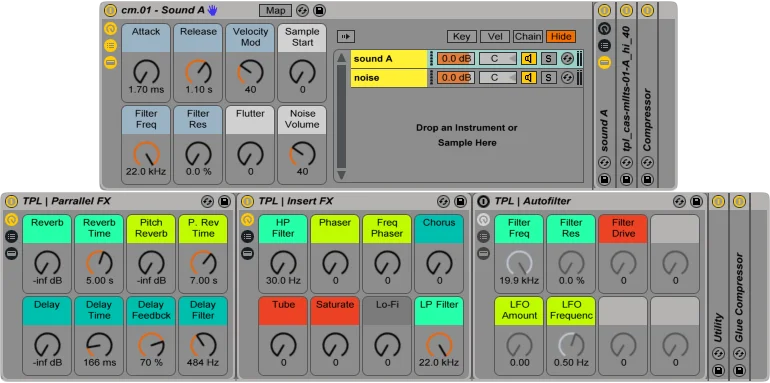Screen dimensions: 770x383
Task: Click hot-swap icon on the noise chain row
Action: pyautogui.click(x=567, y=78)
